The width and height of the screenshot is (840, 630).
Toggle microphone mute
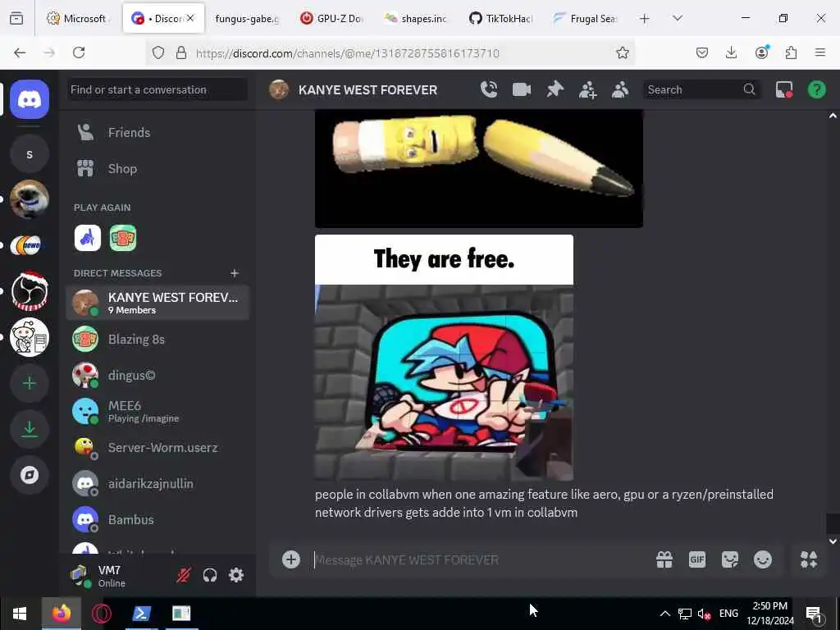[184, 575]
